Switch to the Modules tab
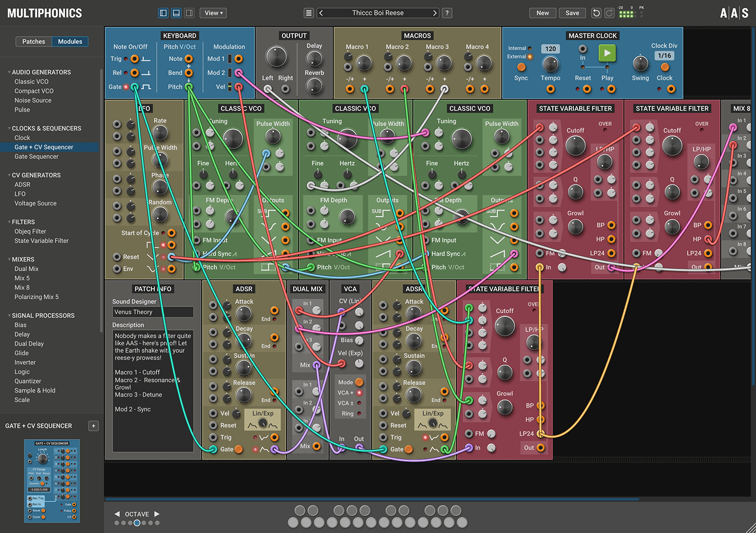Viewport: 756px width, 533px height. [70, 41]
